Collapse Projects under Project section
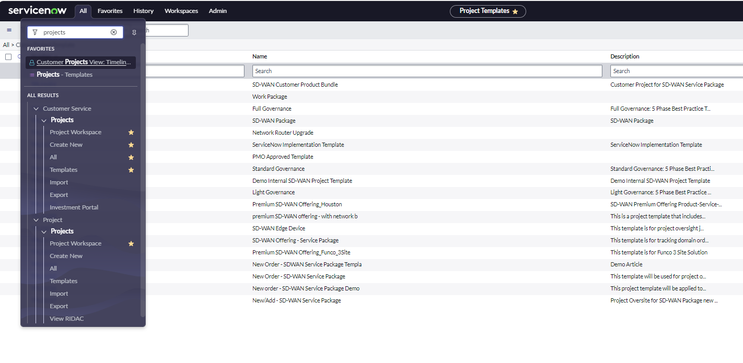 (x=44, y=231)
